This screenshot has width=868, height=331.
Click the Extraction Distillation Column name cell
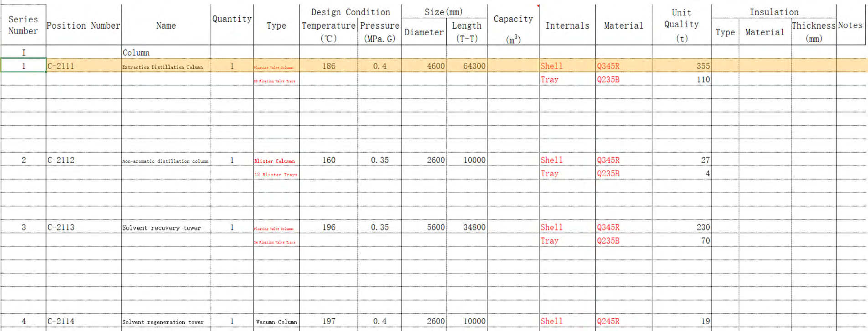pos(166,66)
